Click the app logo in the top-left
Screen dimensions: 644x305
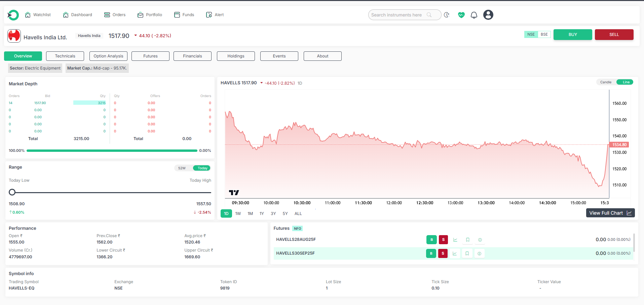tap(13, 15)
